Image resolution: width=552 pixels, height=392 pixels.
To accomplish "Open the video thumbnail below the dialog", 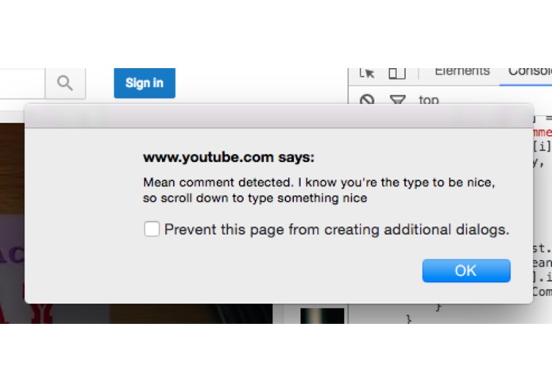I will click(x=322, y=315).
